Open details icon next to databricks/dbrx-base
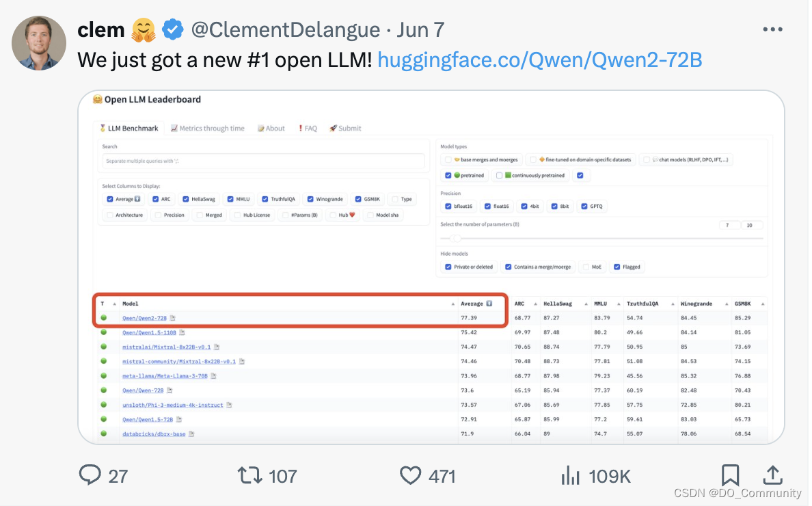Screen dimensions: 812x506 (191, 434)
